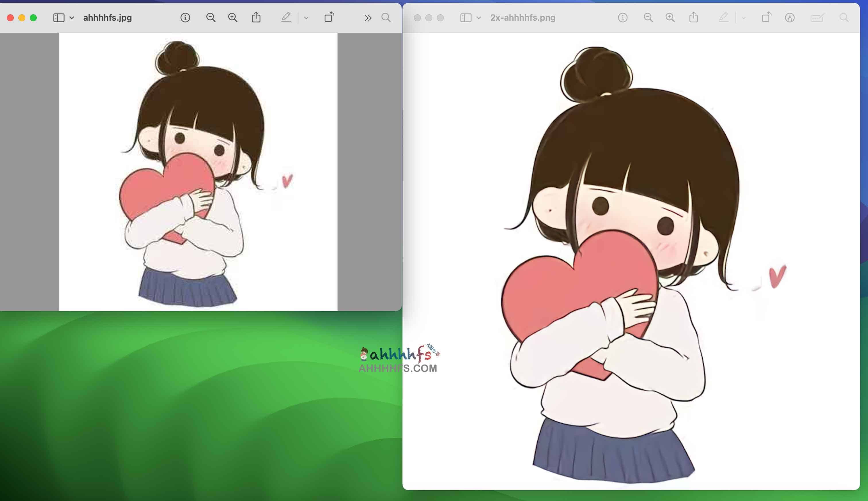Toggle sidebar in ahhhhfs.jpg window

click(59, 18)
